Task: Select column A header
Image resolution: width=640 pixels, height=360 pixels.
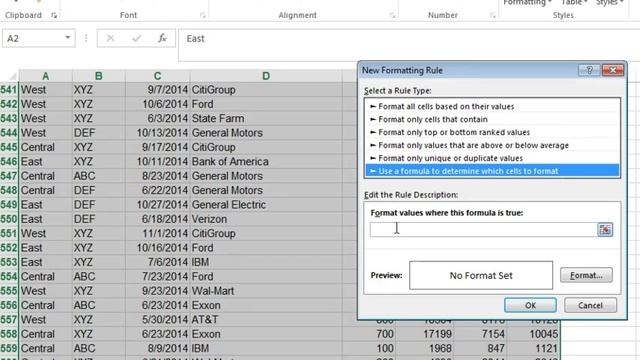Action: [x=45, y=76]
